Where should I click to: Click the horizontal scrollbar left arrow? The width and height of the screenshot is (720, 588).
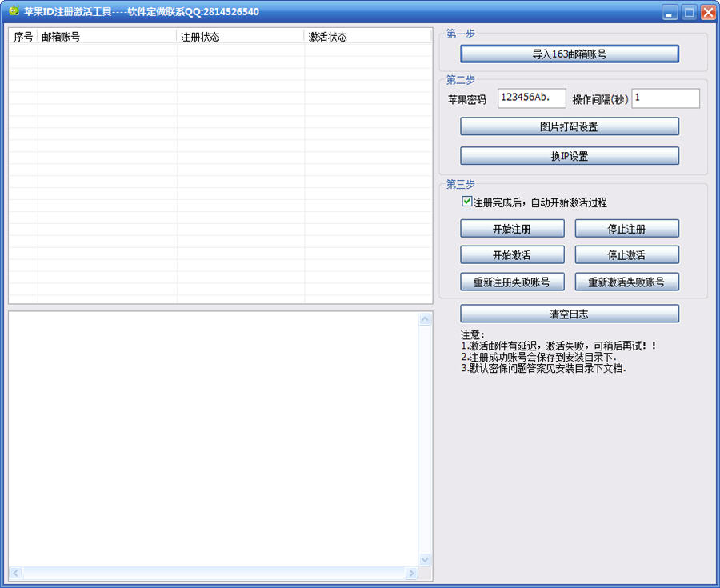click(x=16, y=573)
